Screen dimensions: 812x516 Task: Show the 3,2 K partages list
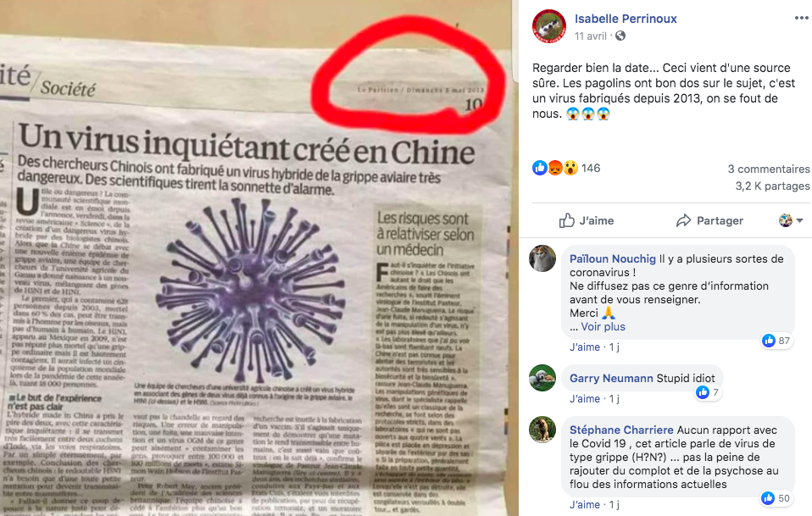[x=773, y=186]
